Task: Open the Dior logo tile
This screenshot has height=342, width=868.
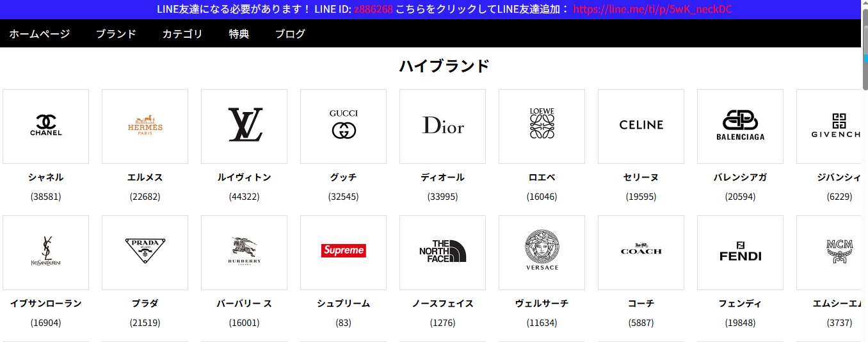Action: coord(442,126)
